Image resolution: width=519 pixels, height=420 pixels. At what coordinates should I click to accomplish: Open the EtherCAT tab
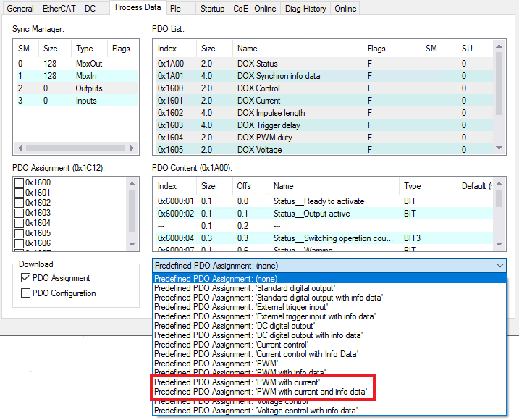(x=59, y=9)
